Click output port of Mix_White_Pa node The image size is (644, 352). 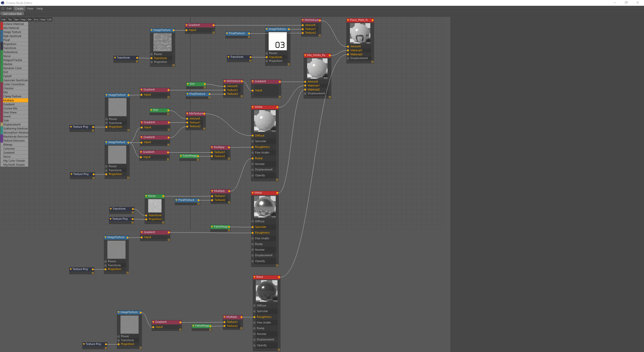coord(330,55)
